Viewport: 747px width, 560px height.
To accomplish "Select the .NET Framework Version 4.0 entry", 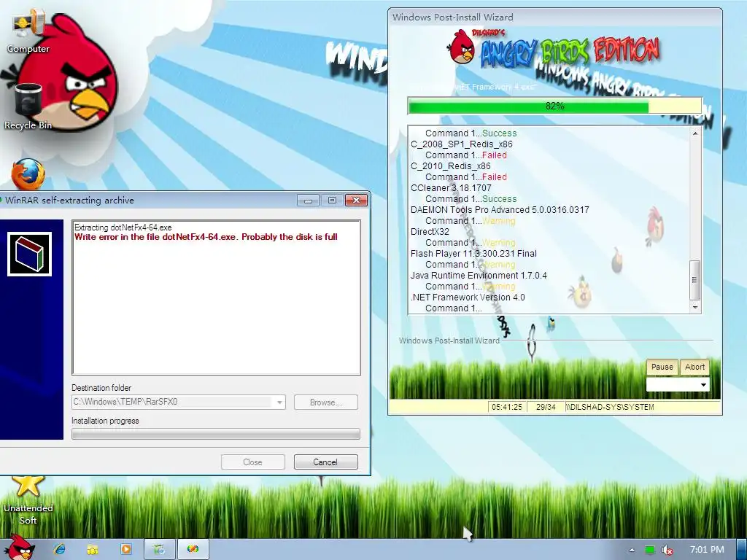I will tap(468, 297).
